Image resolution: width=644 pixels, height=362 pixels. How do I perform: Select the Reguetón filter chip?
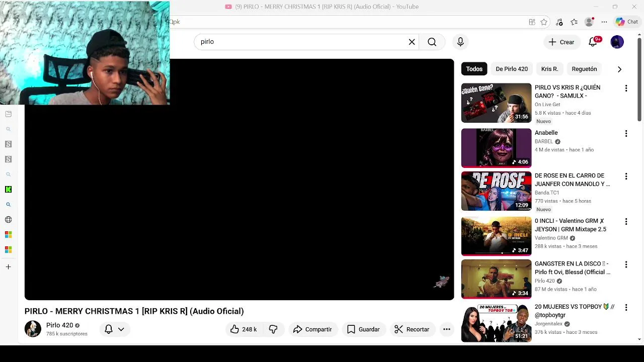pyautogui.click(x=584, y=69)
